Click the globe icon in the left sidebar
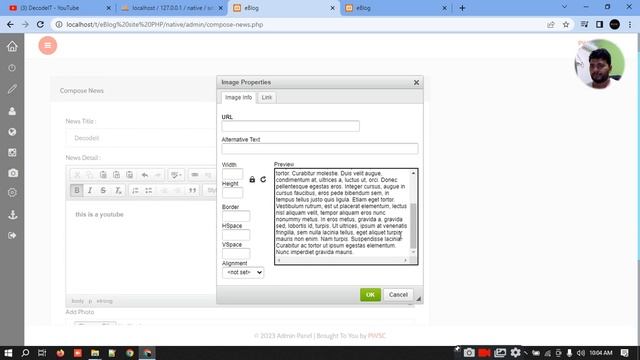The width and height of the screenshot is (640, 360). click(12, 132)
